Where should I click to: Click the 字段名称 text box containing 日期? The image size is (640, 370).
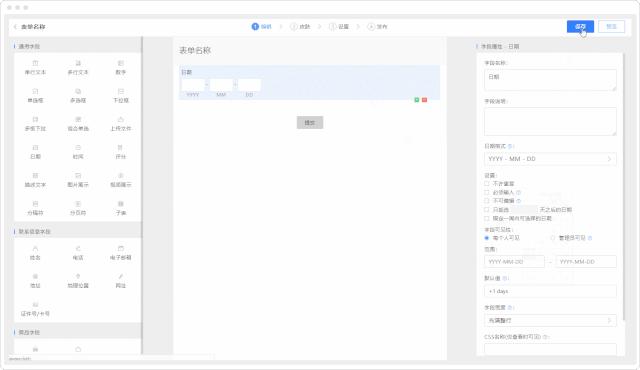point(550,80)
